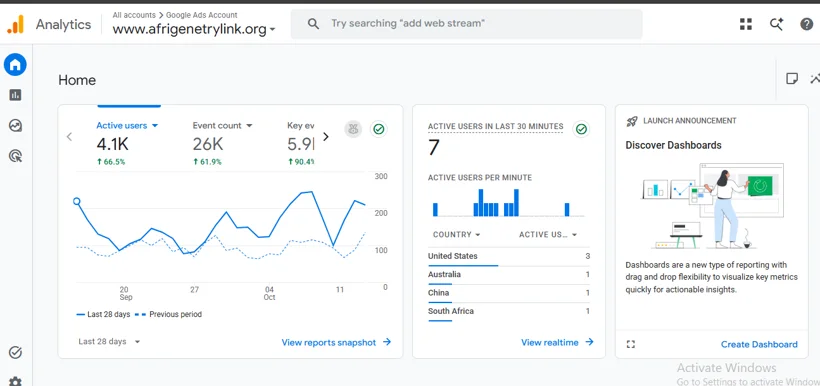The width and height of the screenshot is (820, 386).
Task: Click the Previous period legend entry
Action: pos(168,314)
